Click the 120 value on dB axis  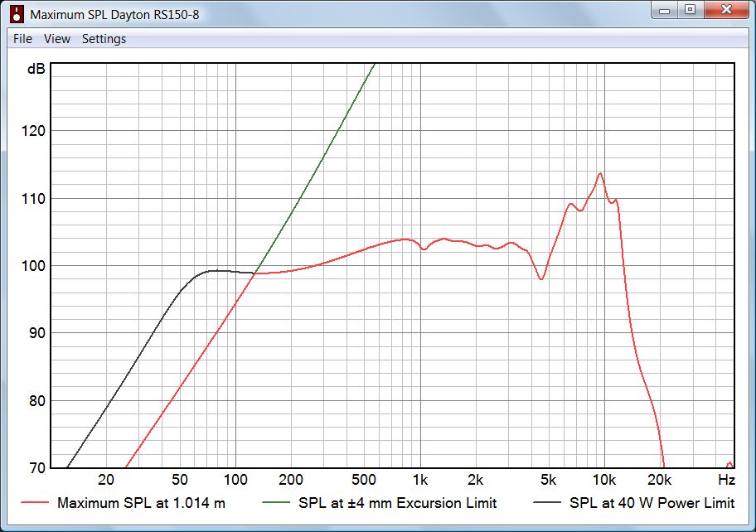pos(33,131)
